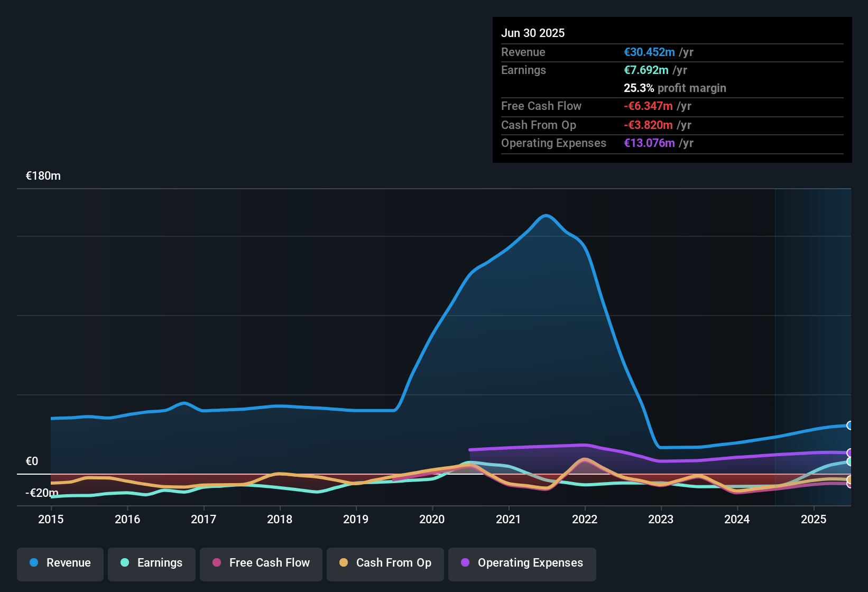868x592 pixels.
Task: Click the €180m y-axis label
Action: point(43,176)
